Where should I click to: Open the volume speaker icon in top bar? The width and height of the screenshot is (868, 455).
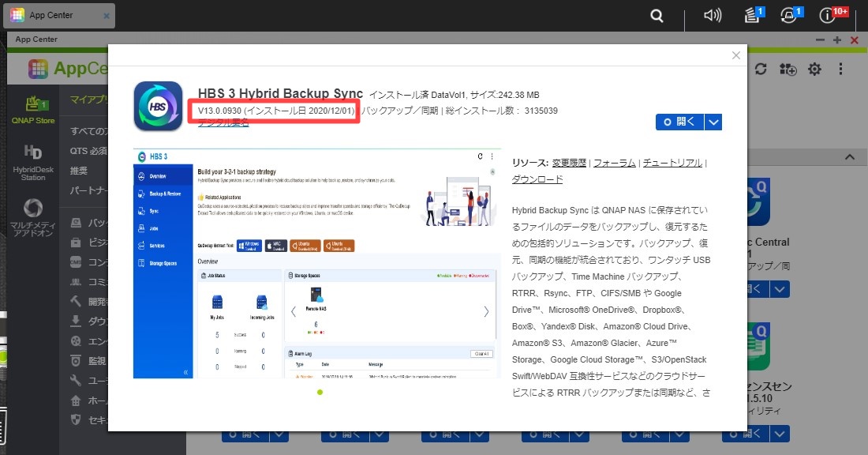713,16
